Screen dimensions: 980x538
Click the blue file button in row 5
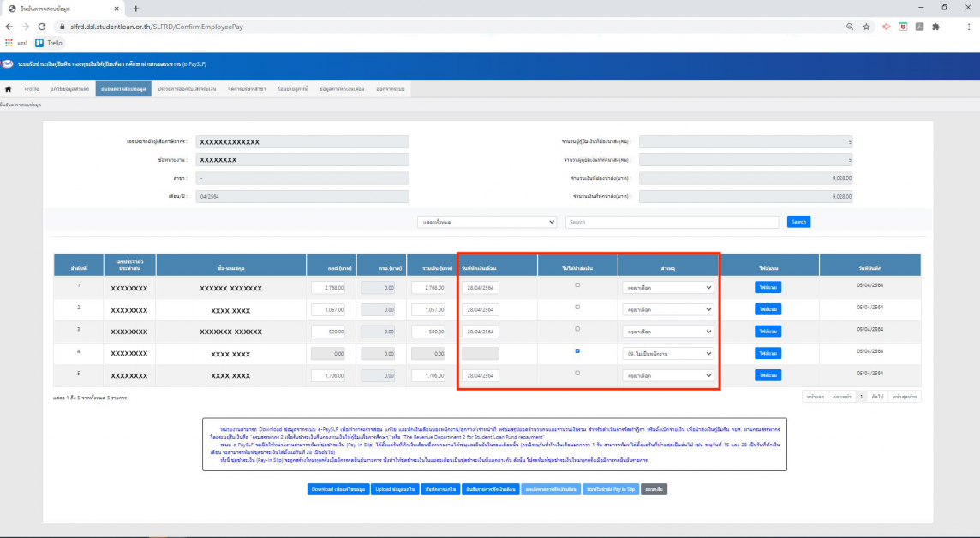pos(768,375)
